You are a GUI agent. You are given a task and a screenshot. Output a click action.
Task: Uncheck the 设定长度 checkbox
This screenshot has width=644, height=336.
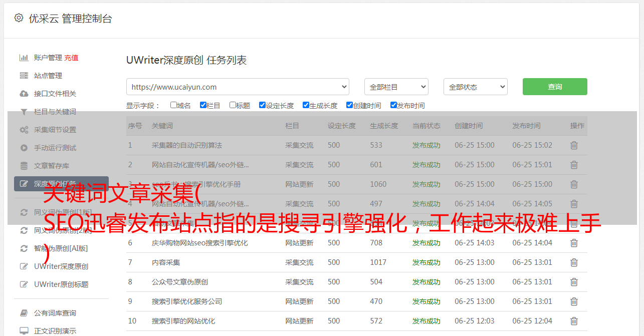coord(262,105)
